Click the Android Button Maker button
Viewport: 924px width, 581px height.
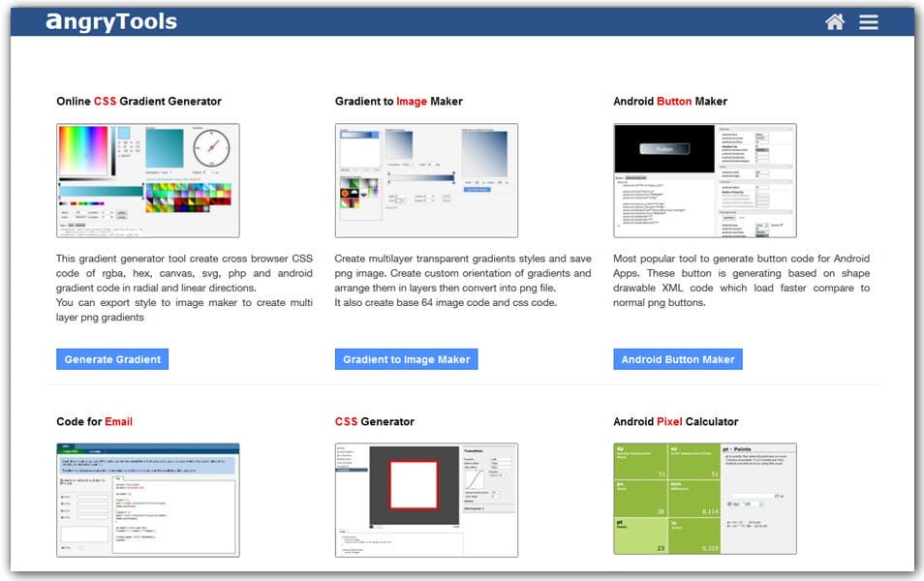[x=678, y=358]
